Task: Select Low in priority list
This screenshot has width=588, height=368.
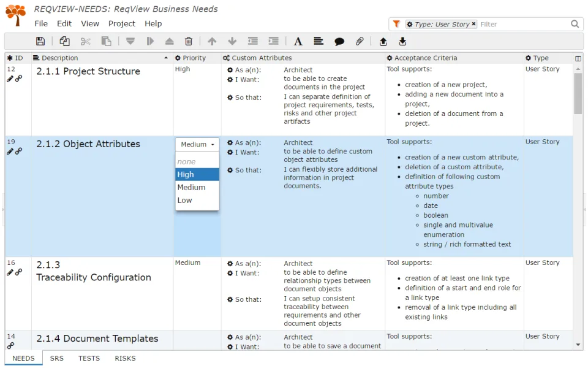Action: click(197, 201)
